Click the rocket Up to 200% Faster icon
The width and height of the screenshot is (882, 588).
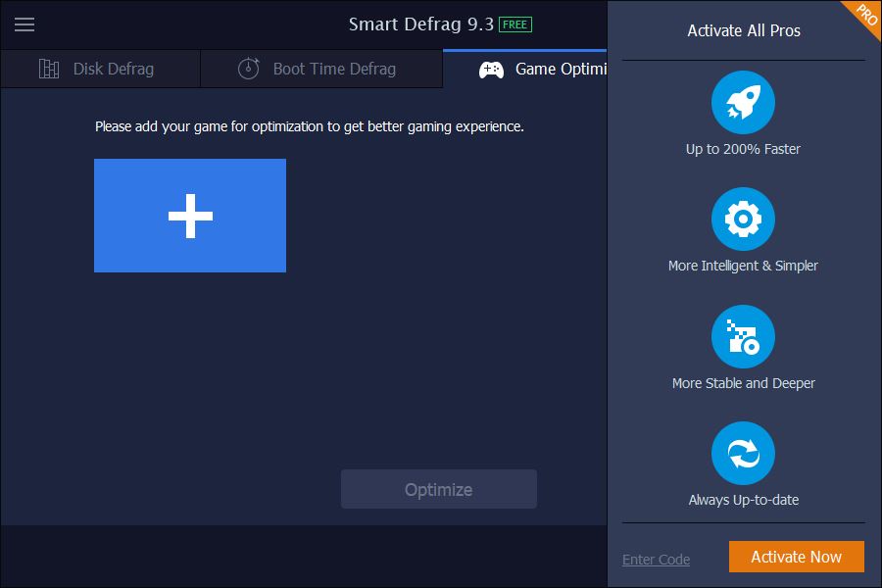tap(743, 102)
